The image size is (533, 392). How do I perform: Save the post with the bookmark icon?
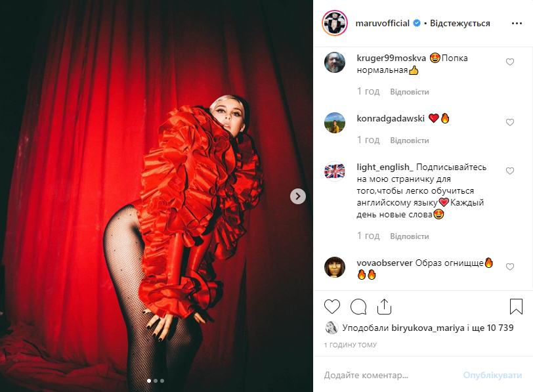[516, 307]
